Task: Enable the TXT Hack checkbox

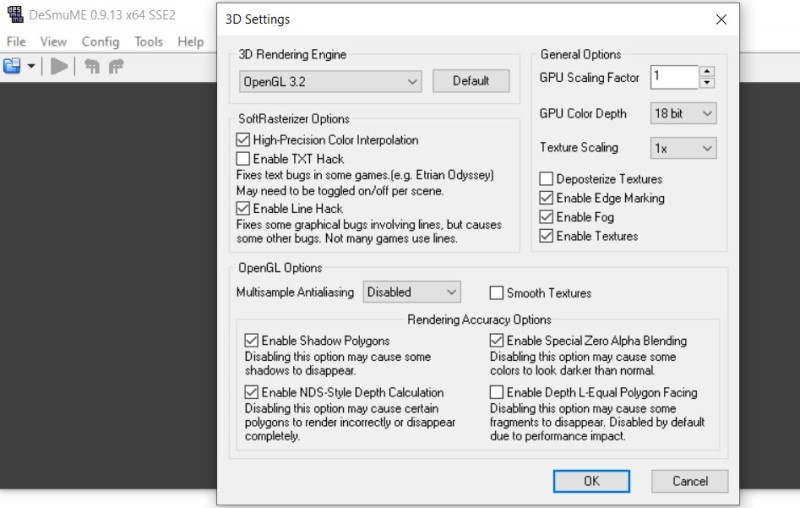Action: (243, 159)
